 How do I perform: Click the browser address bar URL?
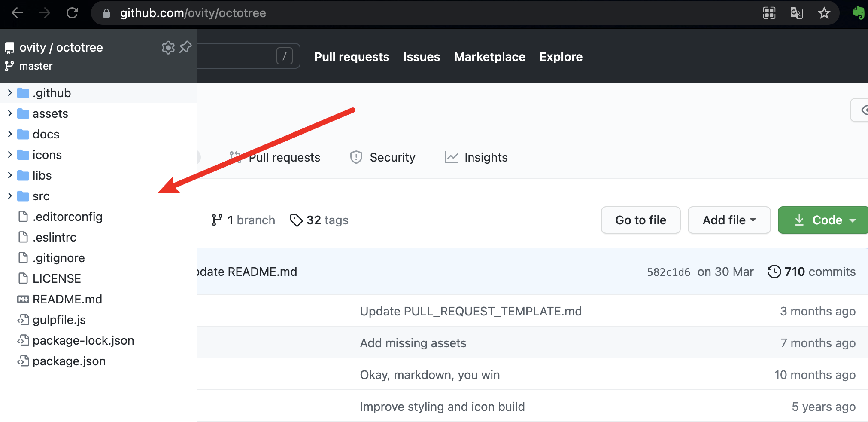[193, 13]
